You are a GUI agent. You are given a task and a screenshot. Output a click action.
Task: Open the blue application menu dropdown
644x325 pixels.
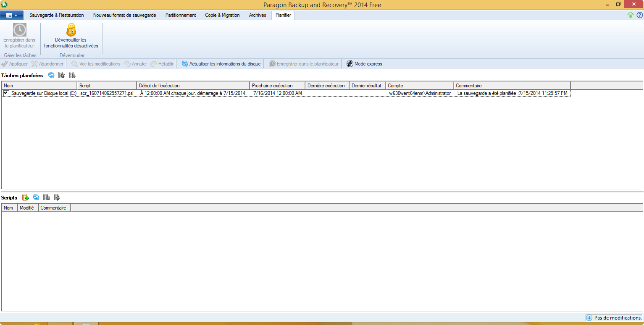coord(12,15)
